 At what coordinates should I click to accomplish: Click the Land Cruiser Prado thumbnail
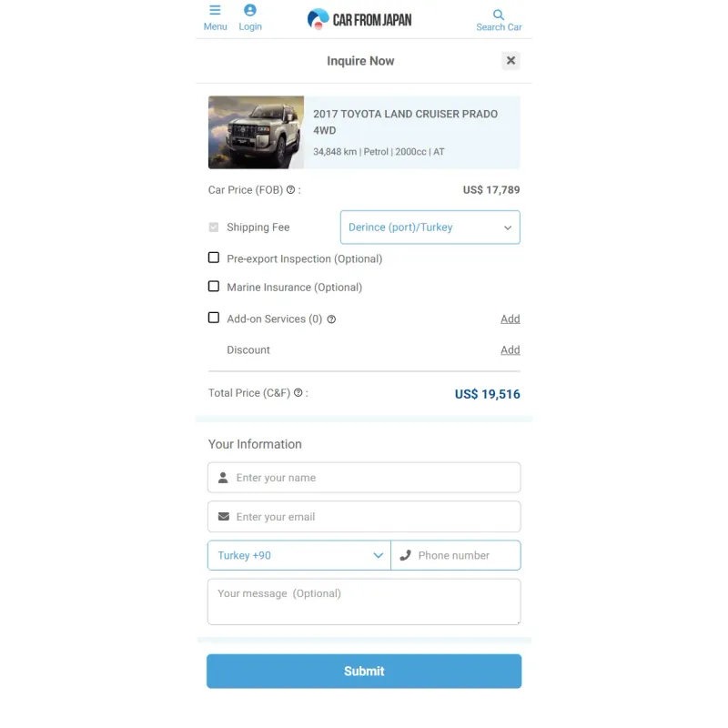pos(257,132)
